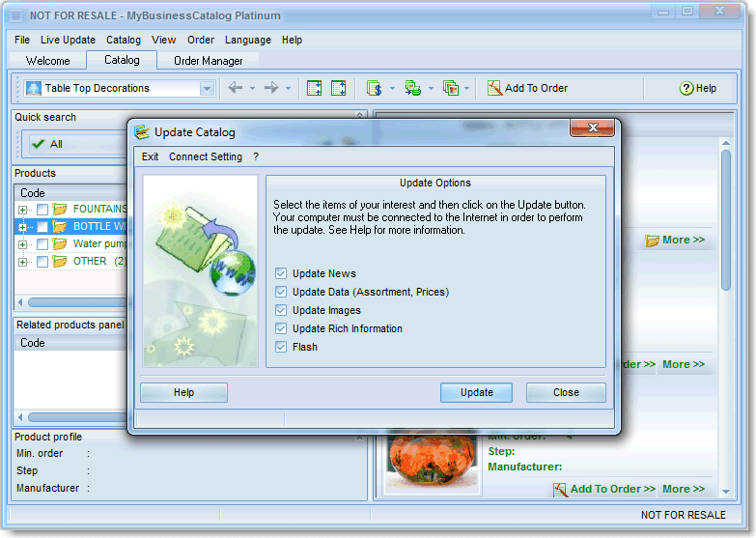756x538 pixels.
Task: Expand the BOTTLE tree node
Action: pyautogui.click(x=22, y=227)
